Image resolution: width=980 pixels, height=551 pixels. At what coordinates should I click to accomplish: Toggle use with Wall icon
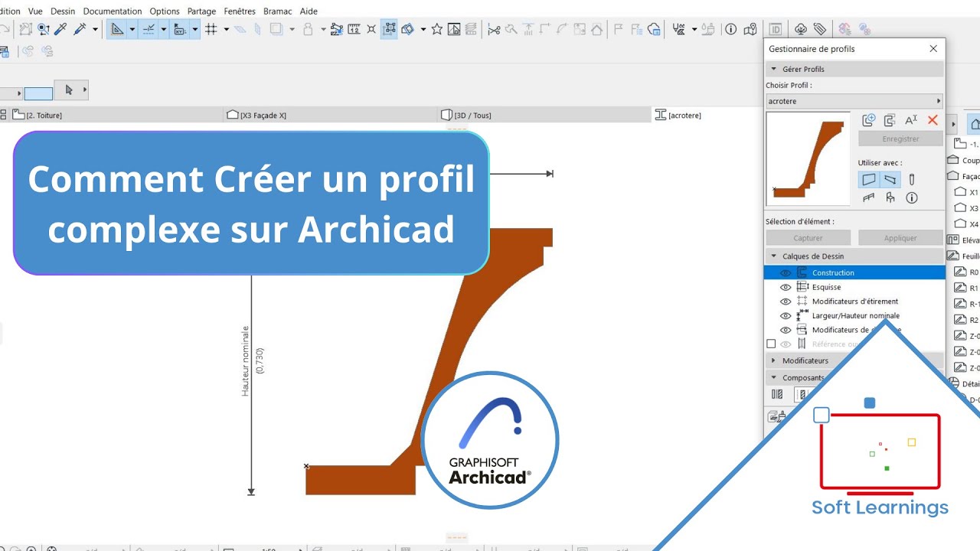[x=869, y=180]
